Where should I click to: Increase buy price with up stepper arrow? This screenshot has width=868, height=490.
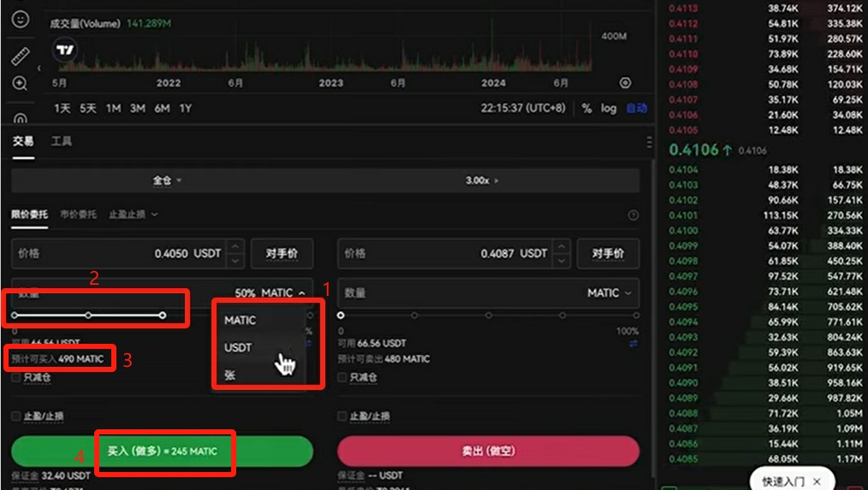[x=235, y=246]
